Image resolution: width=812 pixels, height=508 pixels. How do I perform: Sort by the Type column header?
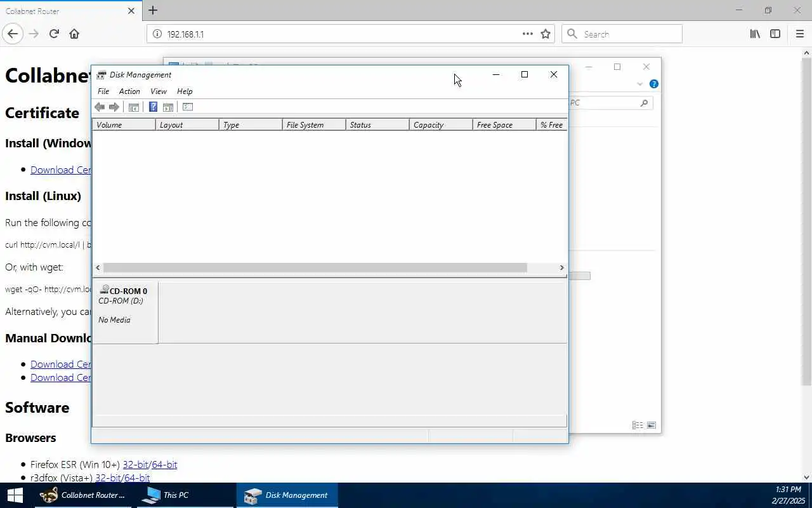point(251,125)
